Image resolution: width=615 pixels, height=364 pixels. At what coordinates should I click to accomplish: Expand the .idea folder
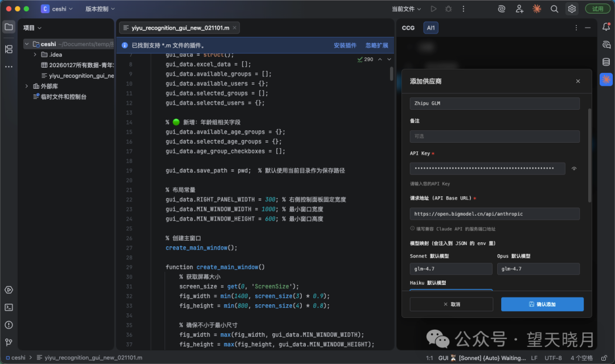[35, 55]
